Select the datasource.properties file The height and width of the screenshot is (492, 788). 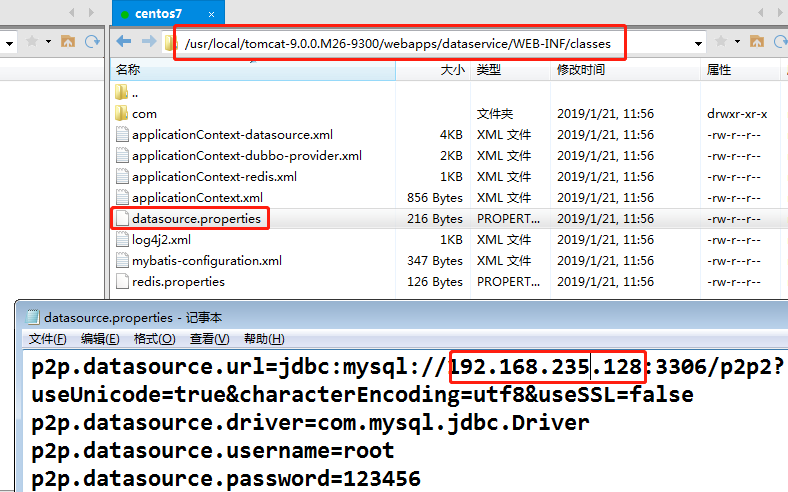(195, 218)
